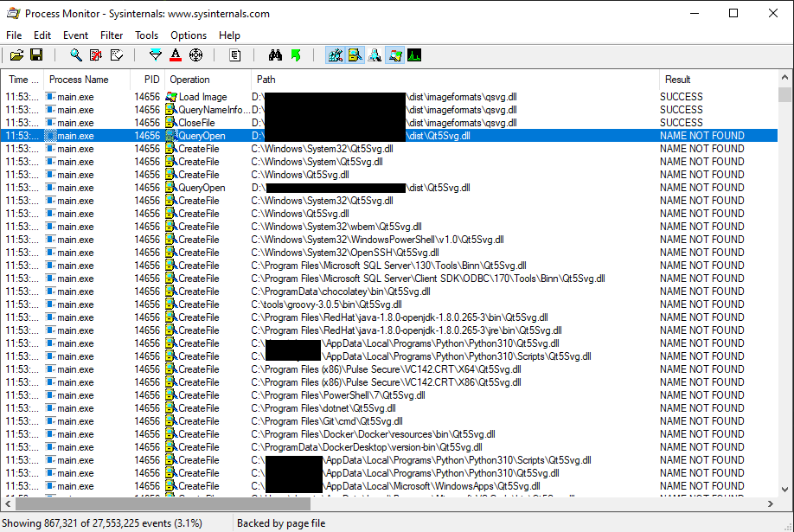Image resolution: width=794 pixels, height=532 pixels.
Task: Click the vertical scrollbar up arrow
Action: [784, 78]
